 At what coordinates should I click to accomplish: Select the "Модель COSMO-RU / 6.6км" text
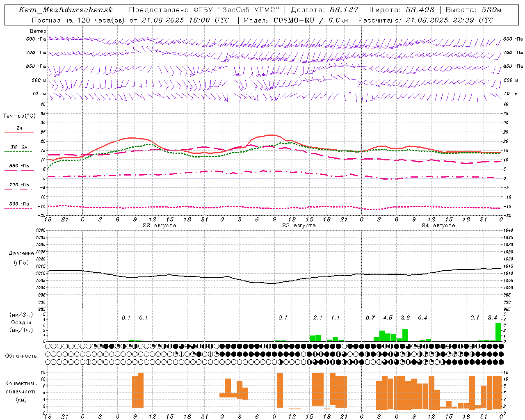pyautogui.click(x=295, y=20)
